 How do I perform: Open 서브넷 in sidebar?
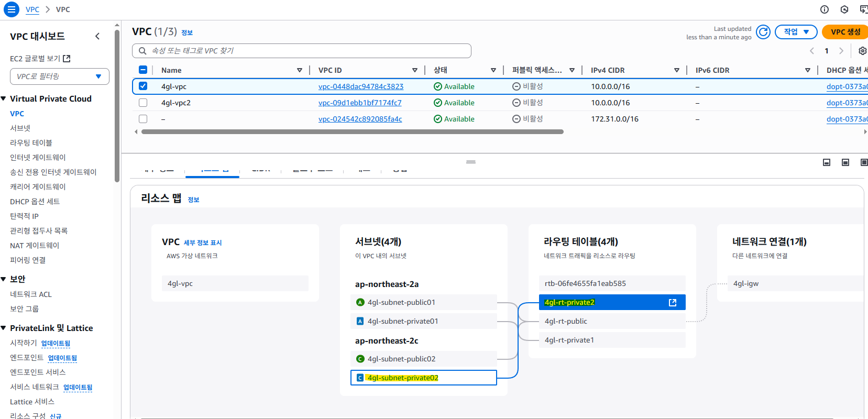[20, 128]
